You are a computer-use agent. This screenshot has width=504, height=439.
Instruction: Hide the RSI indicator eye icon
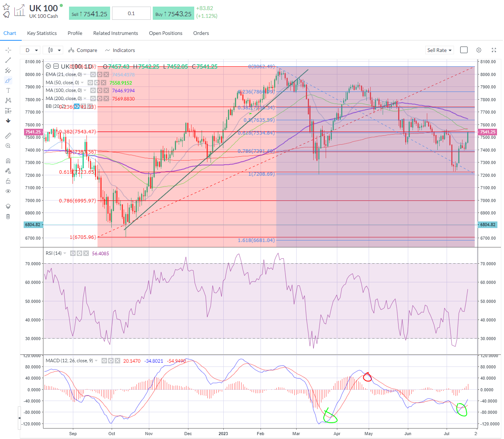(x=73, y=253)
